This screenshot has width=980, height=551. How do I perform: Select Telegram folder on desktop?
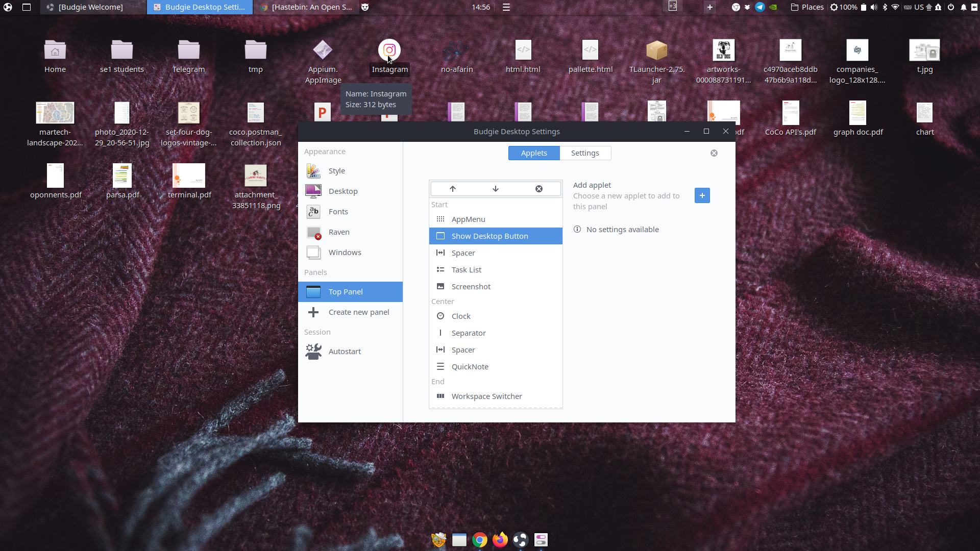(189, 56)
